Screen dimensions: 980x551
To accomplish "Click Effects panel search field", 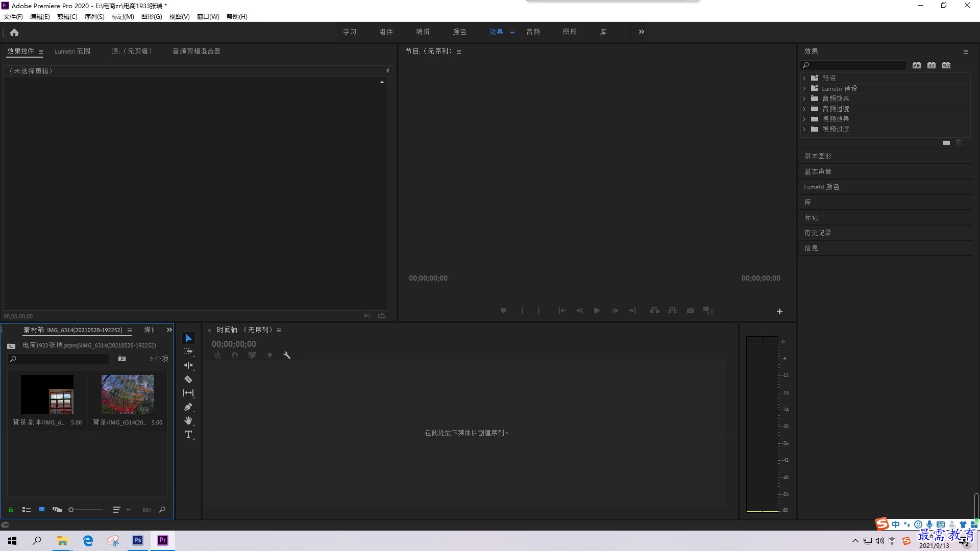I will tap(853, 65).
